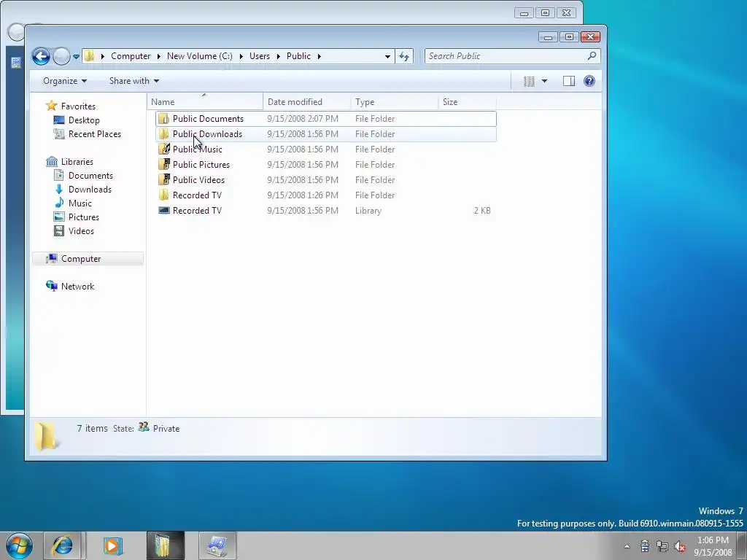Viewport: 747px width, 560px height.
Task: Open the Organize menu
Action: click(65, 81)
